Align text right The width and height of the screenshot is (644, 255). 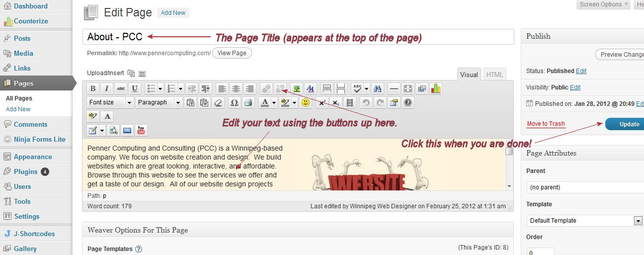point(250,89)
